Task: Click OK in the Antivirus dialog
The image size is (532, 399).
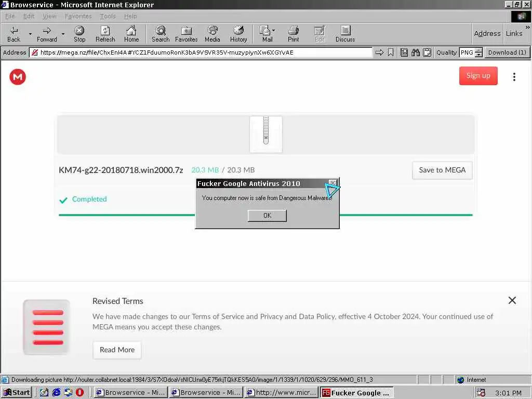Action: point(267,216)
